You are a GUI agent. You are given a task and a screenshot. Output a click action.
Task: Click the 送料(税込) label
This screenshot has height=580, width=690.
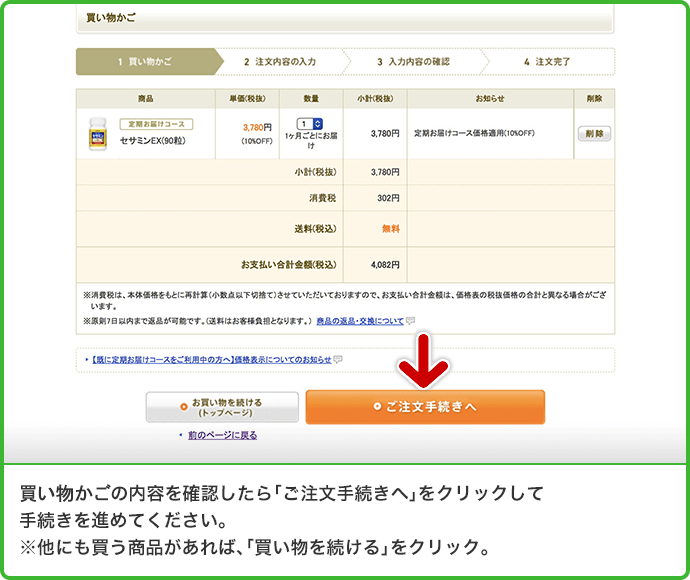click(x=315, y=229)
